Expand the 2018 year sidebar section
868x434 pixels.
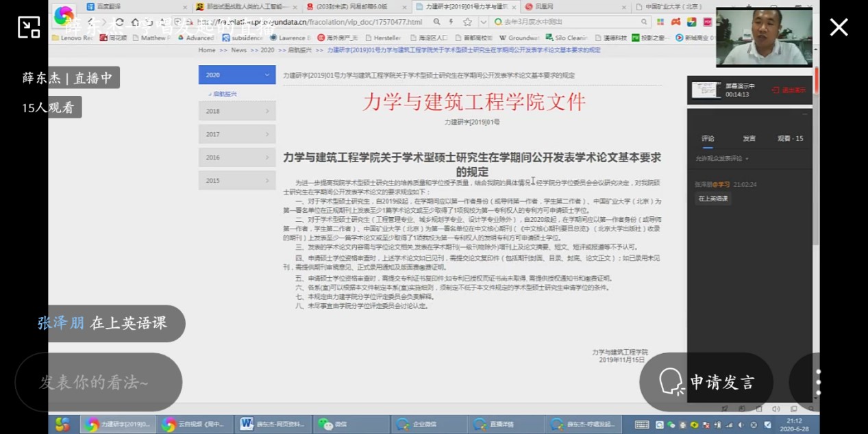click(237, 111)
